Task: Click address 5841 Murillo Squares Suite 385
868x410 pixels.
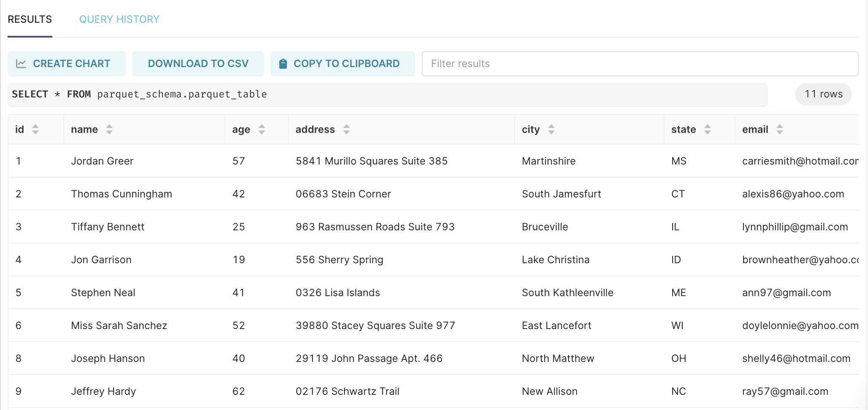Action: 372,161
